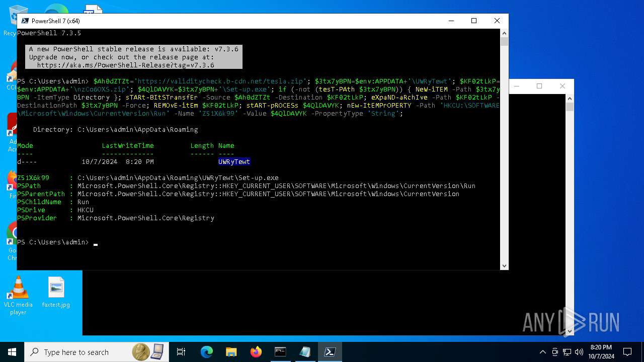Open the network status tray icon

click(x=567, y=352)
